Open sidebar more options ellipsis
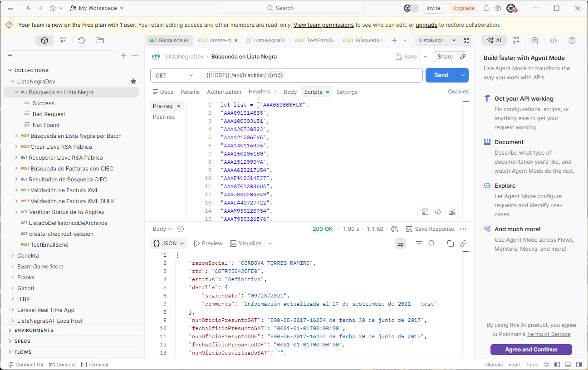Screen dimensions: 588x370 [x=135, y=56]
